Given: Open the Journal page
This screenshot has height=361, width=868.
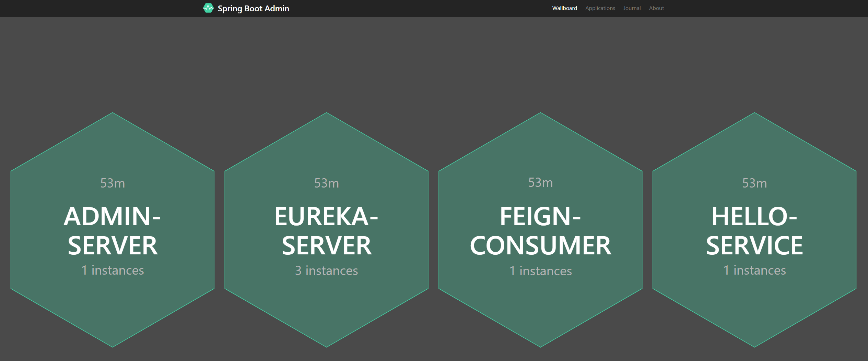Looking at the screenshot, I should tap(632, 8).
